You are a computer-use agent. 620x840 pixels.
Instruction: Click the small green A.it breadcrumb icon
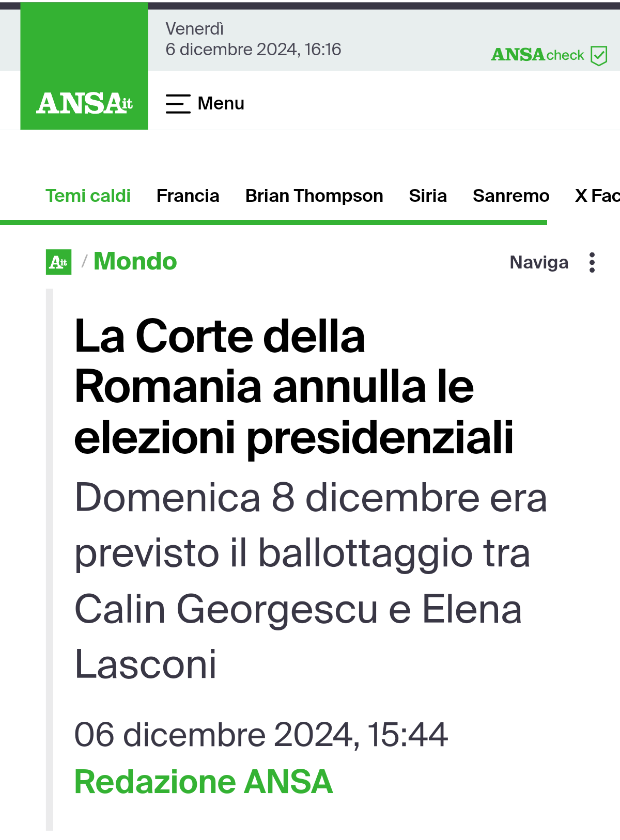tap(58, 262)
